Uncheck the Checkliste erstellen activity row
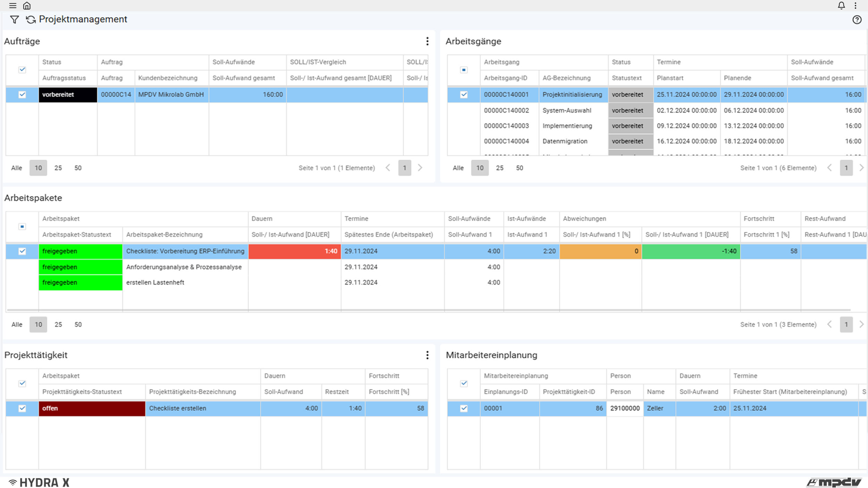The height and width of the screenshot is (488, 868). click(22, 408)
